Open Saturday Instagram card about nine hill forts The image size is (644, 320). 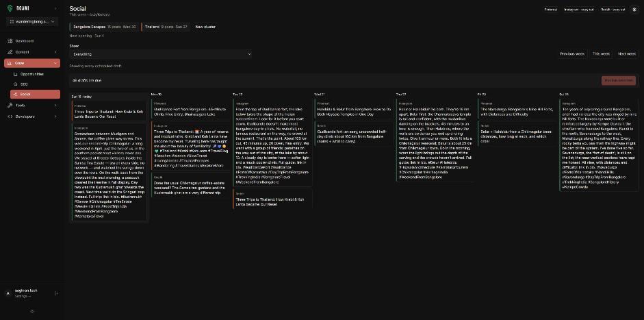tap(599, 145)
